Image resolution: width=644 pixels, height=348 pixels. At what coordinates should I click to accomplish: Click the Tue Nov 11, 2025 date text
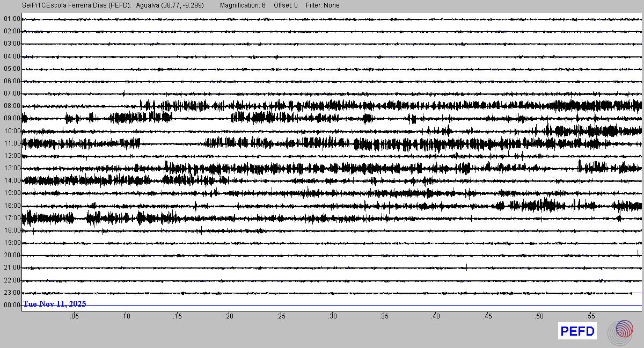55,304
